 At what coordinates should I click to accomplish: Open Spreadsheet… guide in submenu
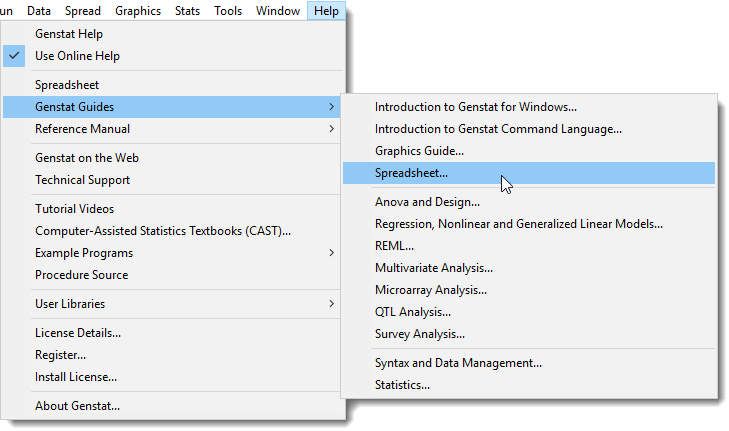pos(529,173)
